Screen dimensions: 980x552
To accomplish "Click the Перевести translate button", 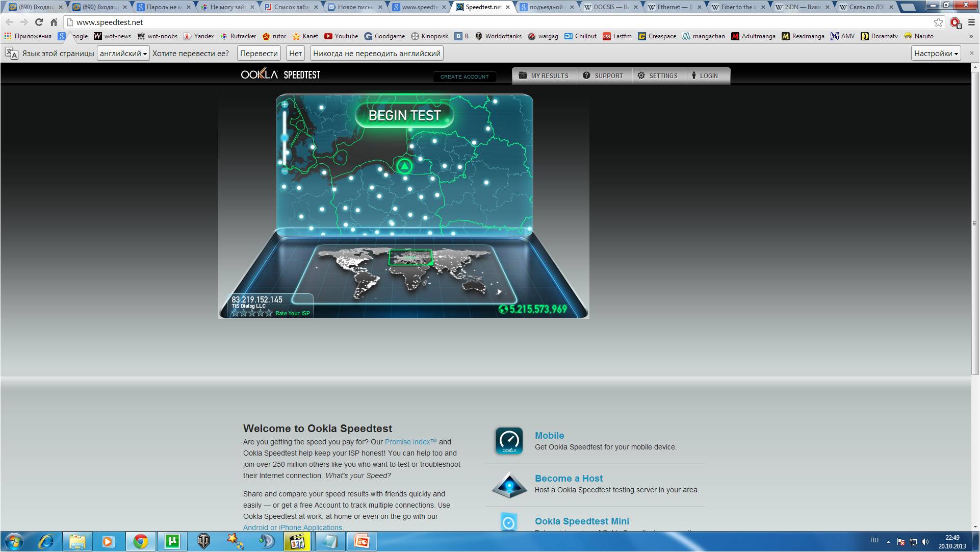I will 259,54.
